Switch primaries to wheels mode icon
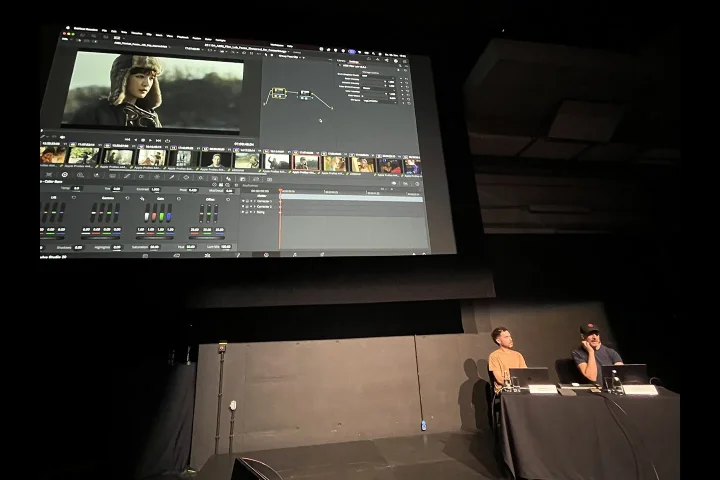720x480 pixels. coord(214,185)
